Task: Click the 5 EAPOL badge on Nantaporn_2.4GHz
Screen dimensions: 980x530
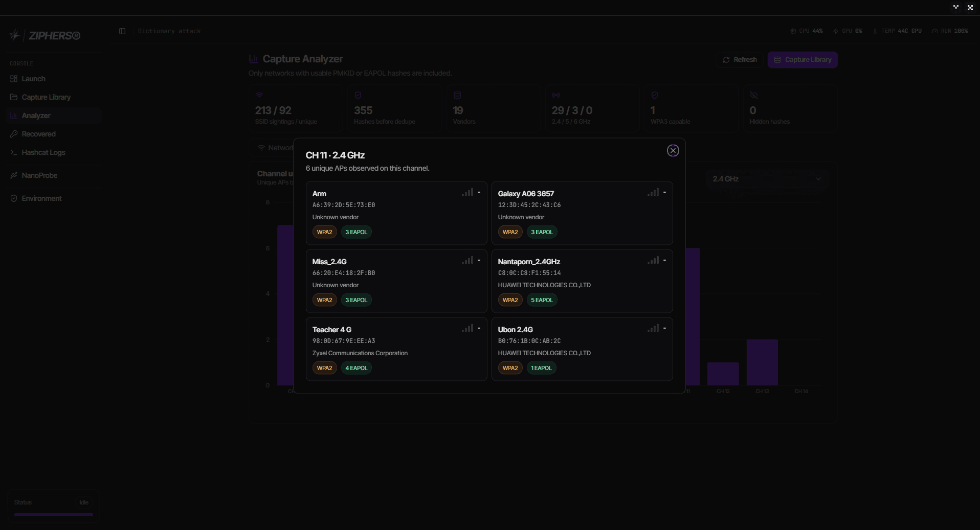Action: pos(542,300)
